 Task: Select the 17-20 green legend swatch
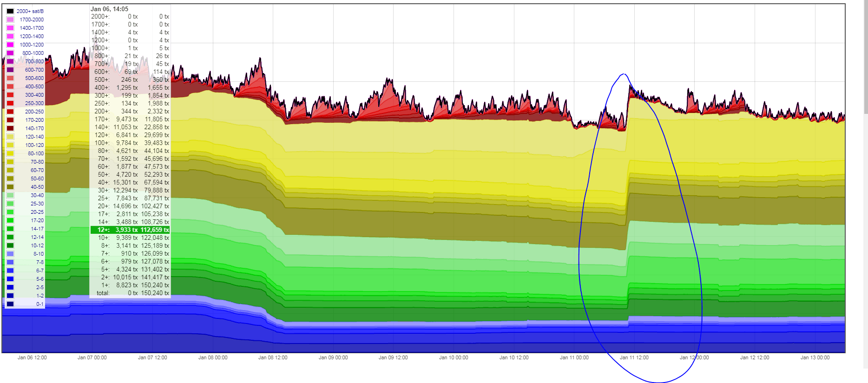pyautogui.click(x=10, y=220)
